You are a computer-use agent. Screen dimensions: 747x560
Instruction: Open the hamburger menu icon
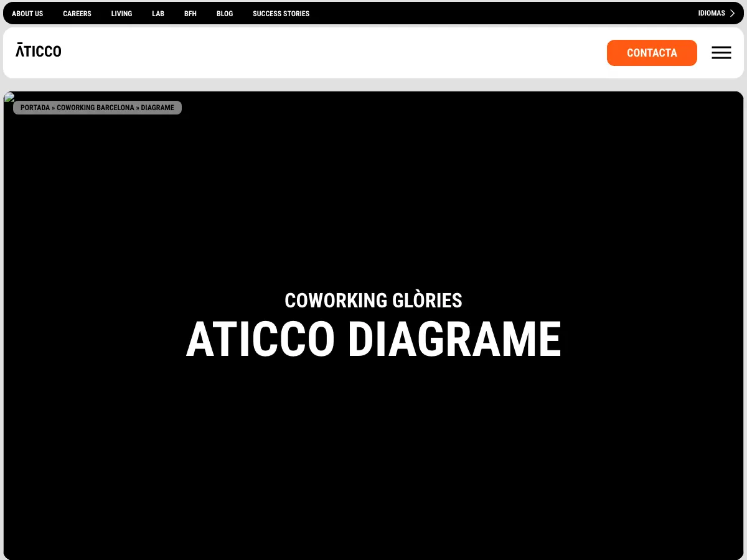point(721,53)
